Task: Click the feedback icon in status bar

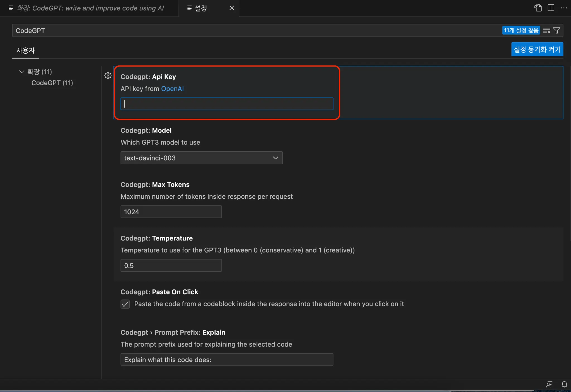Action: point(549,384)
